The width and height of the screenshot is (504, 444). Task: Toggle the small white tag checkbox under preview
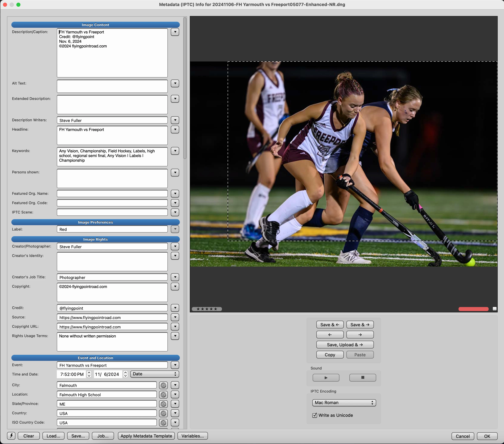pyautogui.click(x=494, y=309)
